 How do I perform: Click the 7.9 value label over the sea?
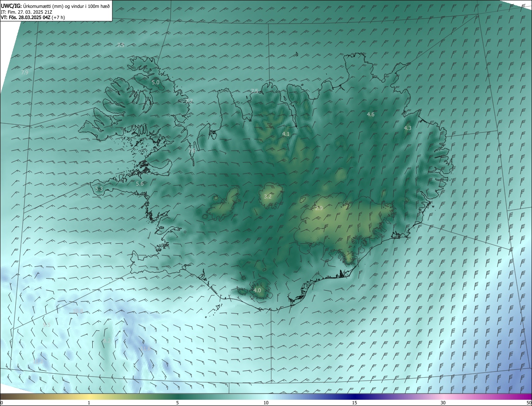pos(25,72)
